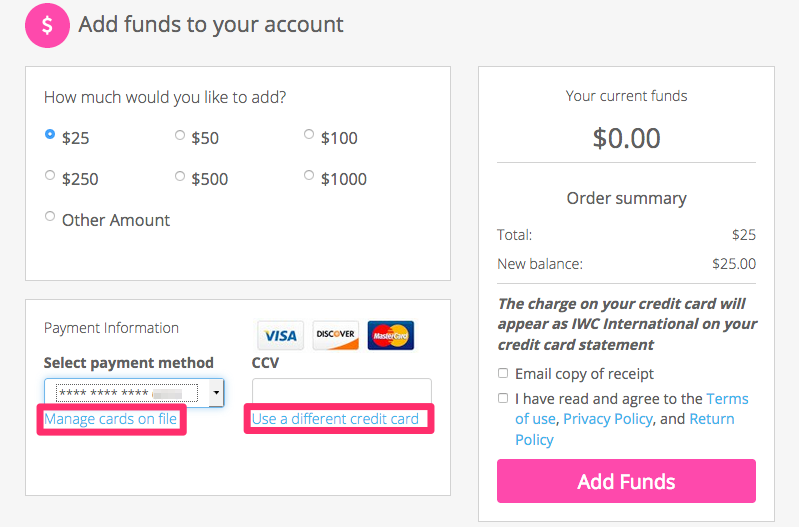Select the $250 amount option
Image resolution: width=799 pixels, height=527 pixels.
(x=50, y=175)
